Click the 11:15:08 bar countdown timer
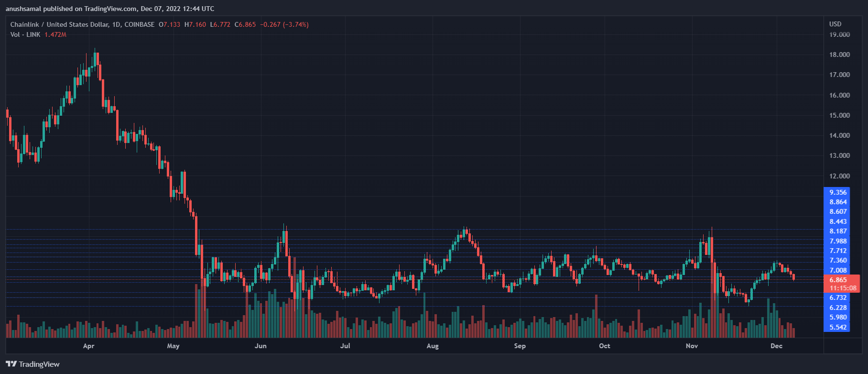This screenshot has width=868, height=374. pyautogui.click(x=843, y=288)
